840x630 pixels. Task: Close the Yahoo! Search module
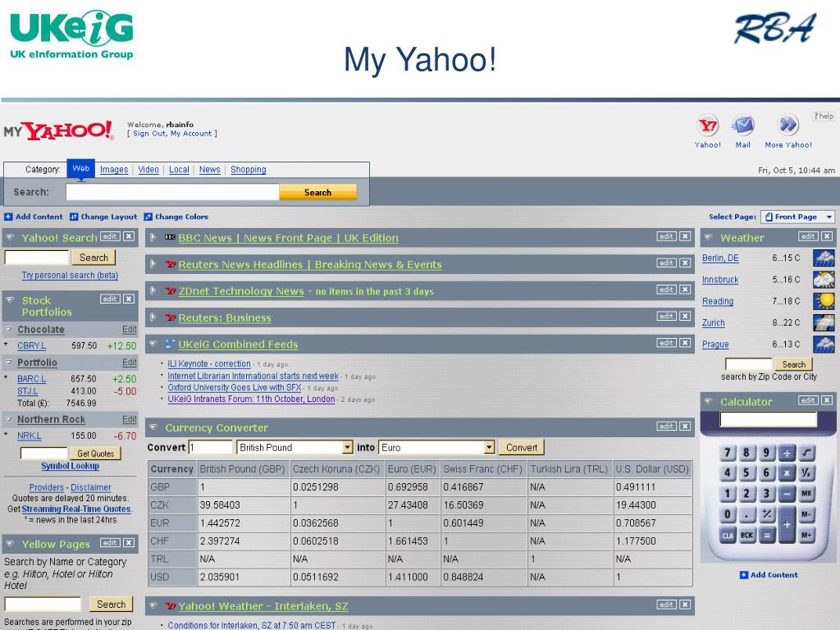point(129,236)
